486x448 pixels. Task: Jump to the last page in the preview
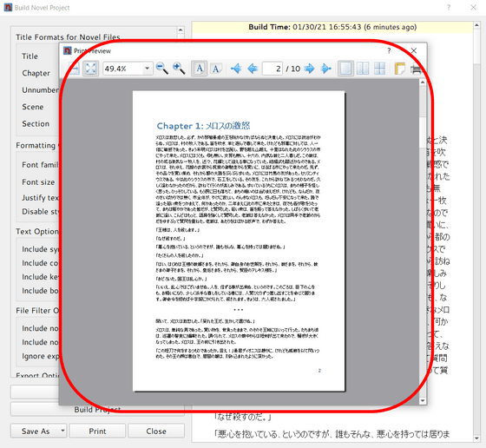point(326,69)
